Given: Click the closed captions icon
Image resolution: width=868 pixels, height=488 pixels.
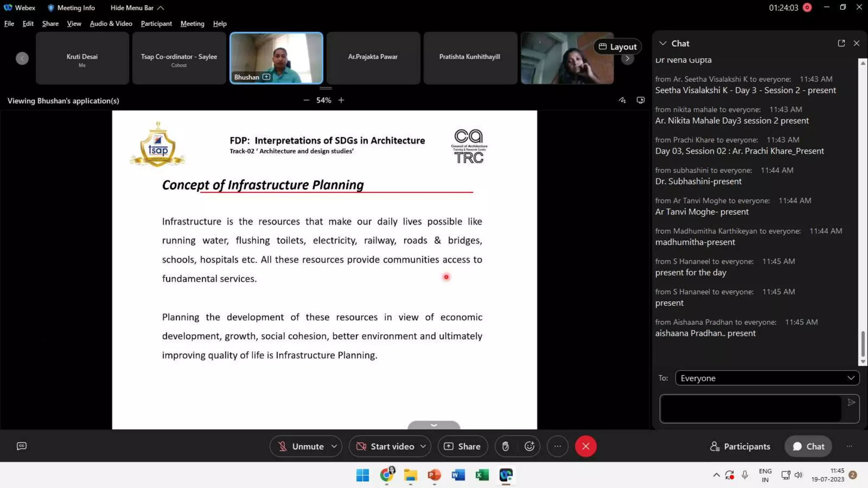Looking at the screenshot, I should 22,446.
